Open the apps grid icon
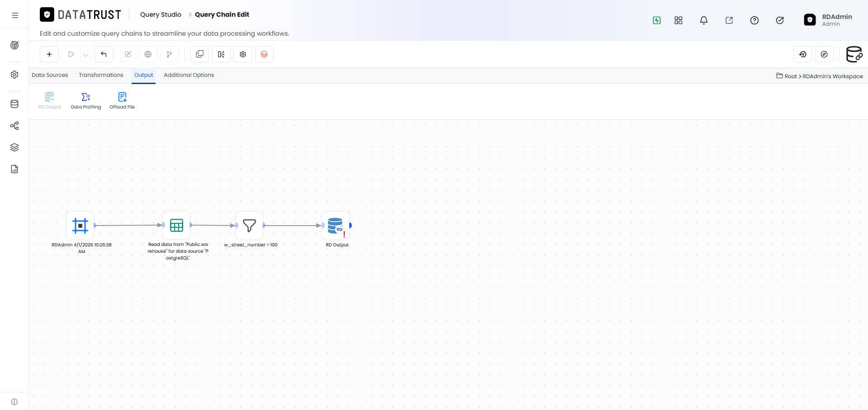Screen dimensions: 868x410 point(678,20)
